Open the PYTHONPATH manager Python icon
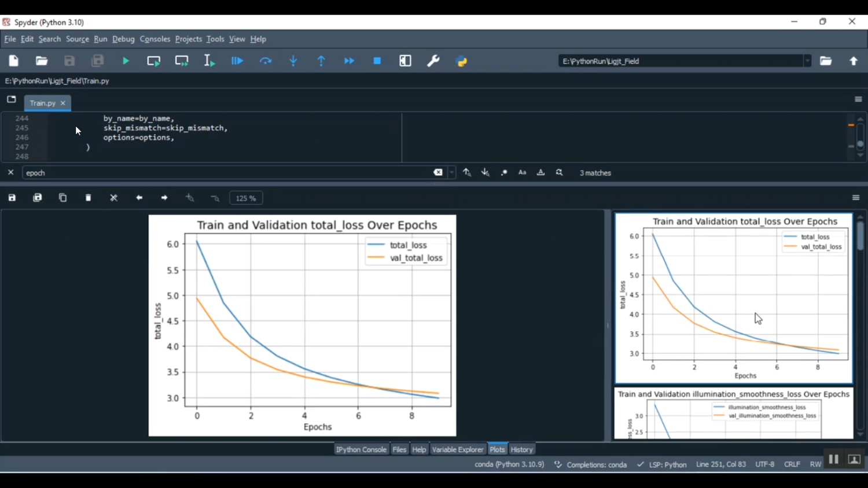868x488 pixels. point(462,61)
